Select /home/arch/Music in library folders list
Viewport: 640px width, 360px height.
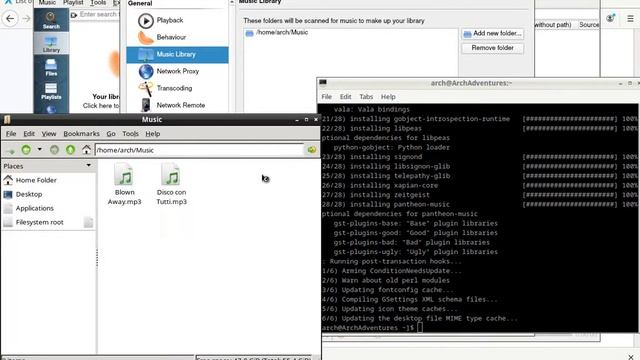coord(282,32)
